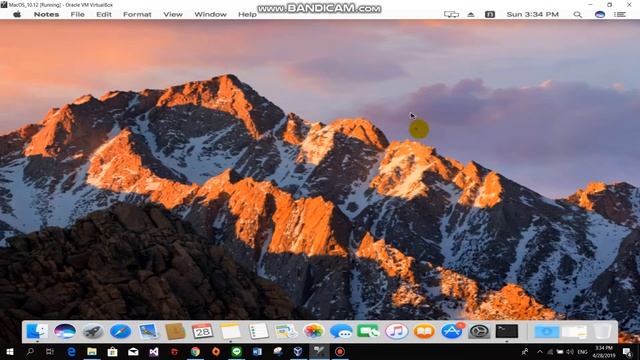The image size is (640, 360).
Task: Open System Preferences gear icon in Dock
Action: click(x=479, y=331)
